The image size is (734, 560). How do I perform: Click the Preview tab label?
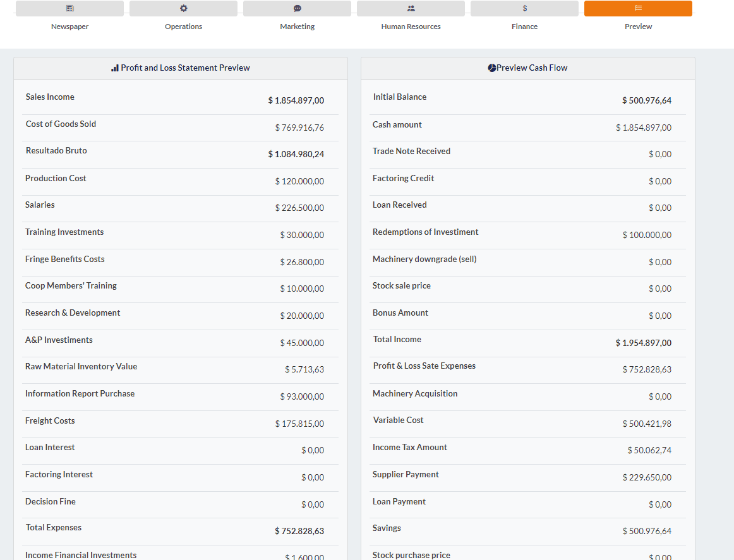[638, 27]
